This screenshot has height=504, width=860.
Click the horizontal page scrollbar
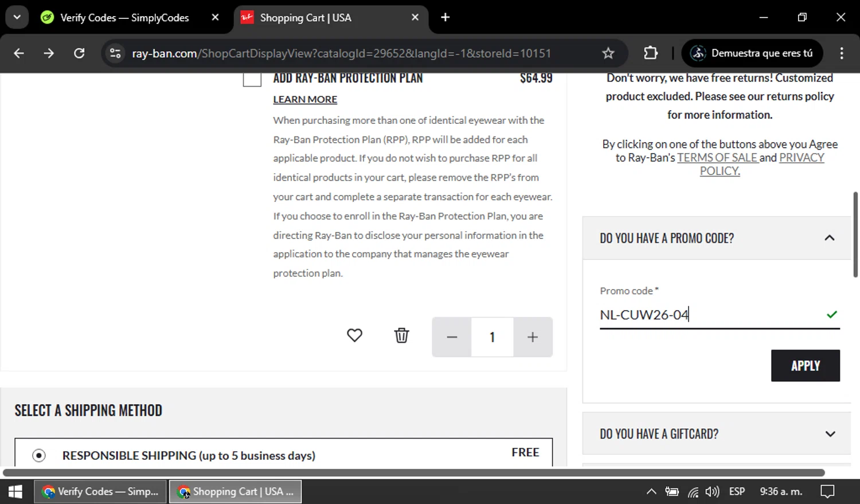tap(414, 473)
